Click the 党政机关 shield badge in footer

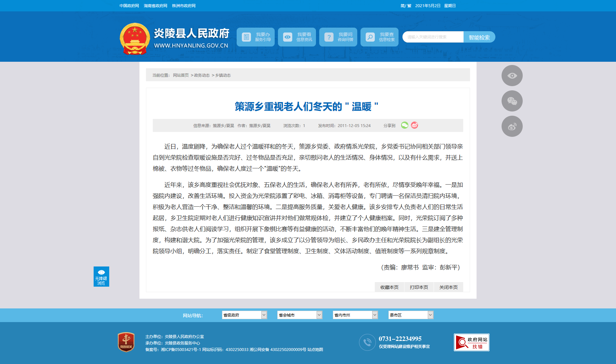126,342
